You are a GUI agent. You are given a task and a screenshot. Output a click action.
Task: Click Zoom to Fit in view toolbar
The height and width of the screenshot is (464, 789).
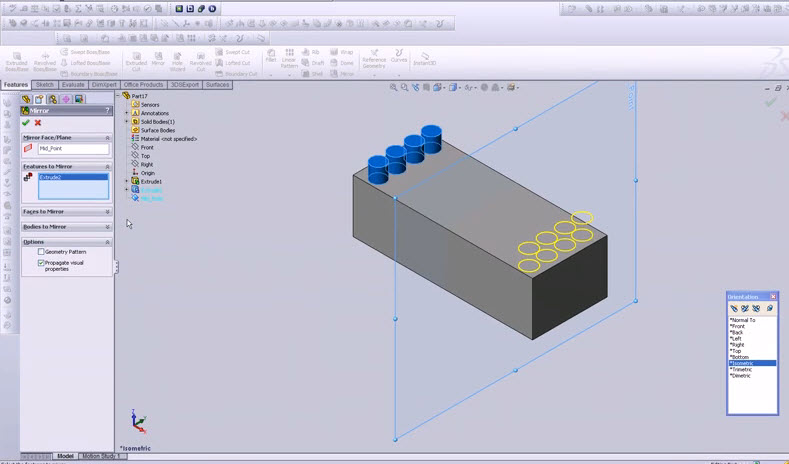click(393, 87)
